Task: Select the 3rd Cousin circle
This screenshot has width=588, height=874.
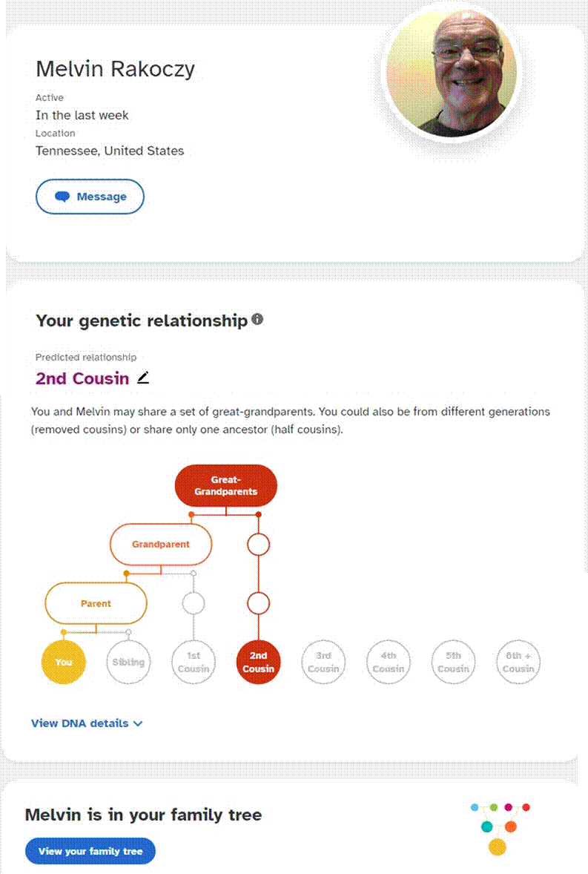Action: (323, 663)
